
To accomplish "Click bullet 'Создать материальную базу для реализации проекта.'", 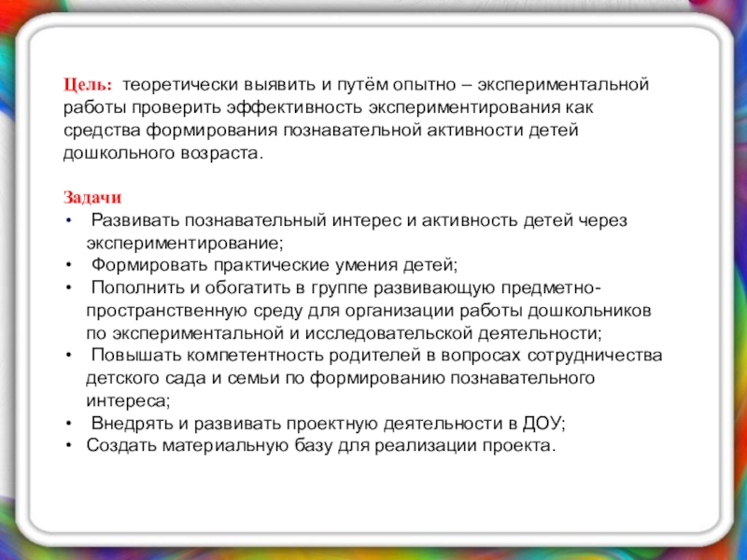I will click(x=321, y=446).
